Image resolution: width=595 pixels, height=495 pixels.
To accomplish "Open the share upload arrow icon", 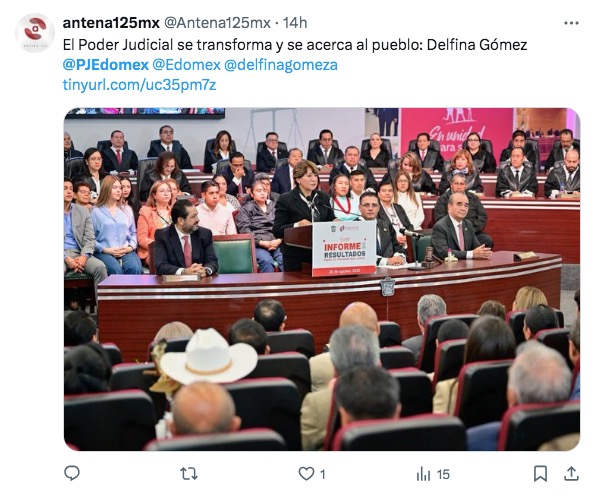I will coord(571,473).
